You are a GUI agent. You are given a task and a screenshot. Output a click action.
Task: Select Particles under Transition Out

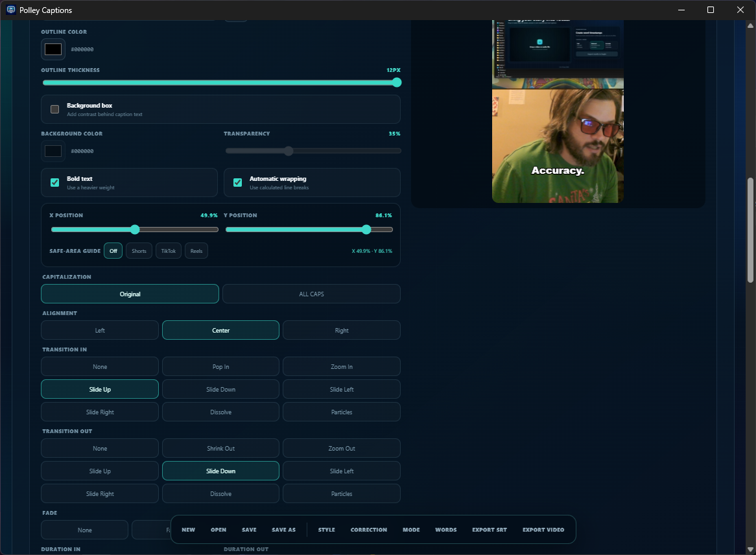(x=341, y=494)
